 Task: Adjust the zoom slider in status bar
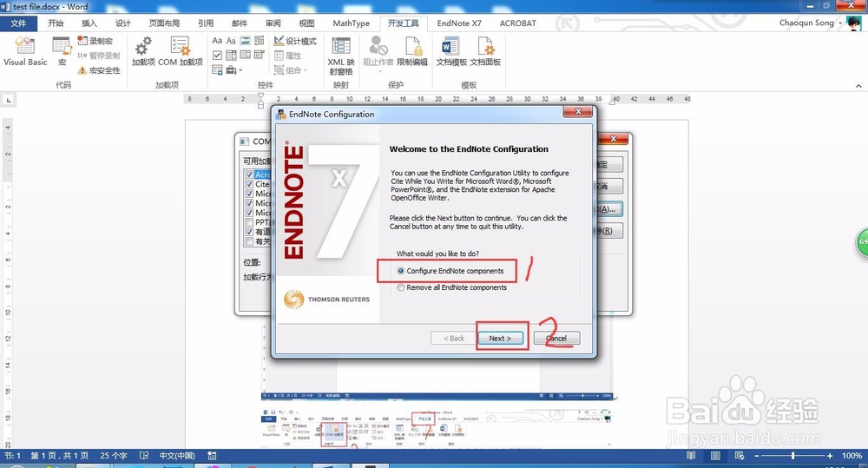(792, 456)
